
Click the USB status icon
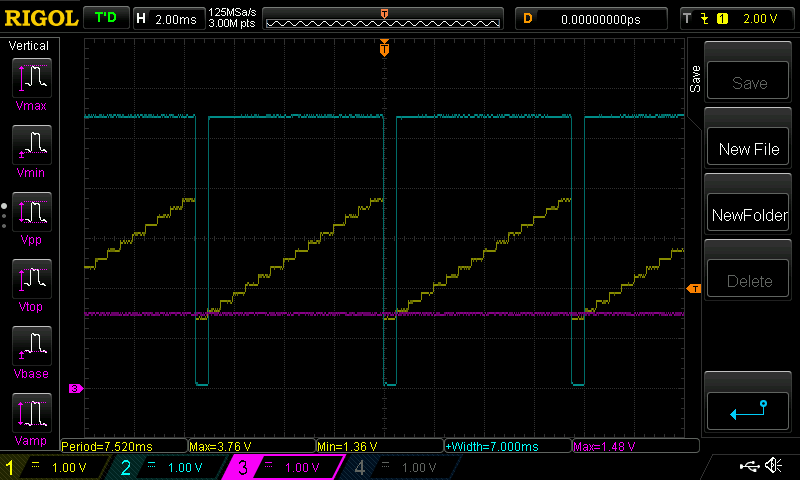pyautogui.click(x=749, y=466)
